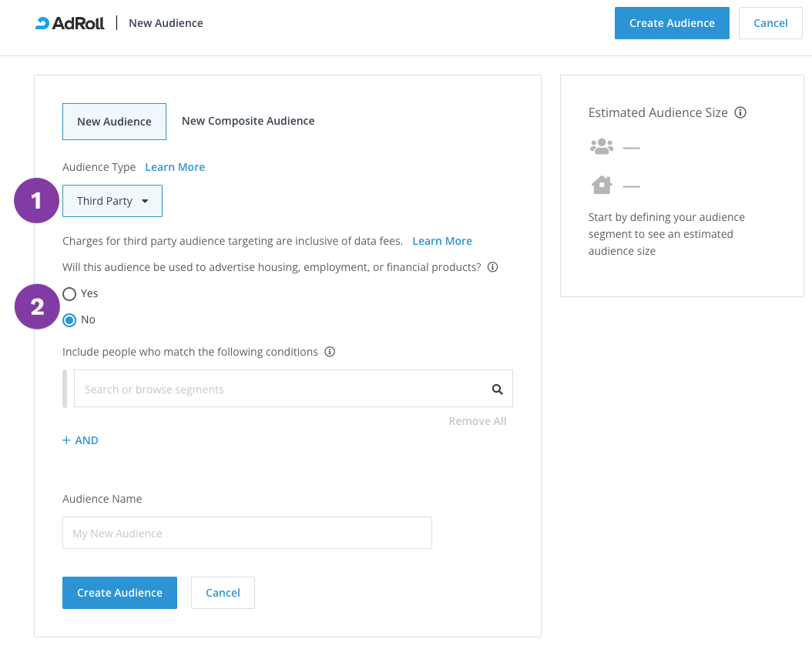
Task: Select the No radio button
Action: coord(70,319)
